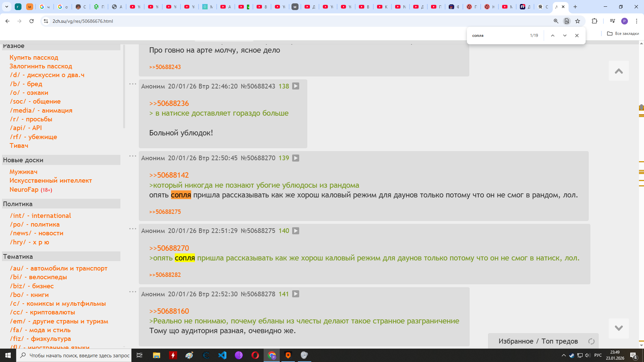Open the Chrome extensions puzzle icon

(594, 21)
